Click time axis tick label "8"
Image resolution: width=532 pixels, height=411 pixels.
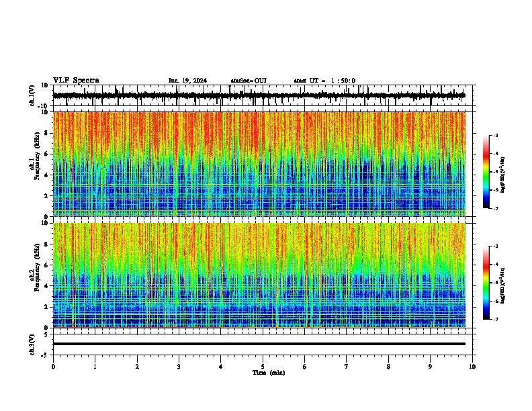pos(388,367)
